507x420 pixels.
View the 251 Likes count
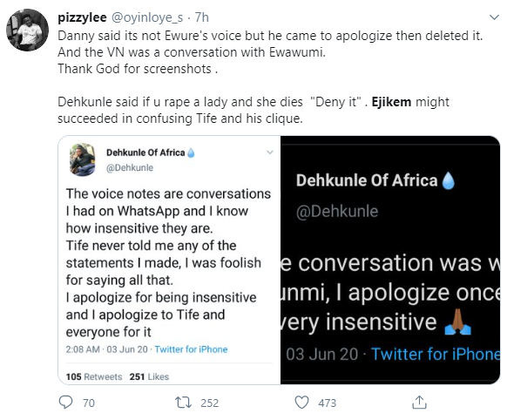pos(149,376)
